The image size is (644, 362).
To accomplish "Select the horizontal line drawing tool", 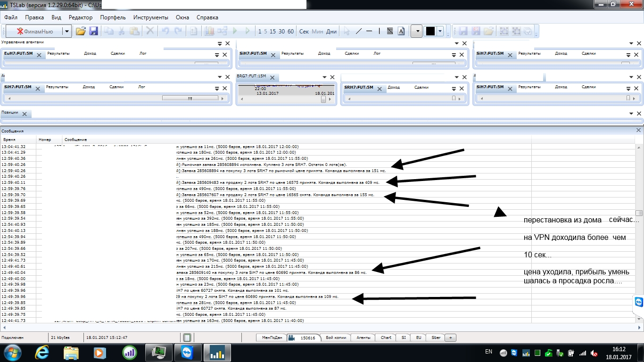I will (369, 31).
